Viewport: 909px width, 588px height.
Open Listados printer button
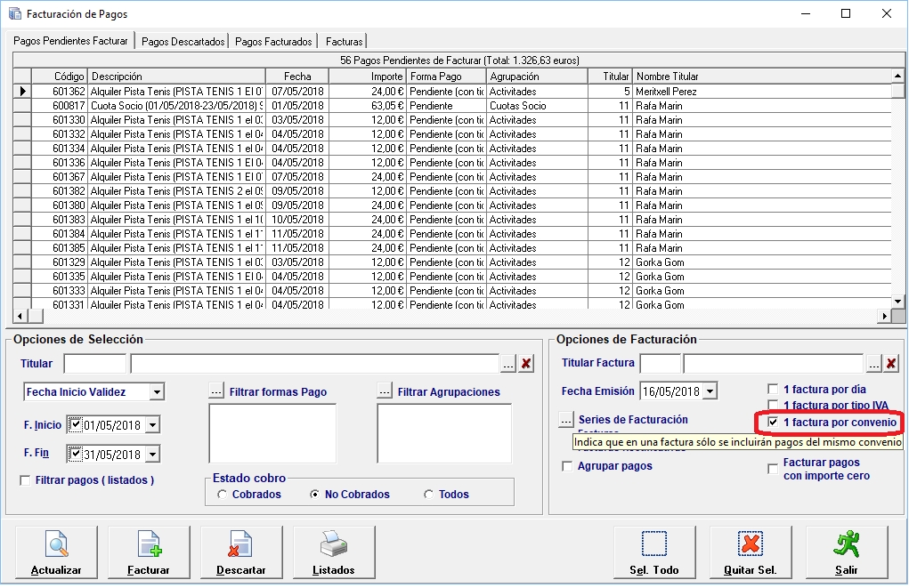tap(335, 552)
